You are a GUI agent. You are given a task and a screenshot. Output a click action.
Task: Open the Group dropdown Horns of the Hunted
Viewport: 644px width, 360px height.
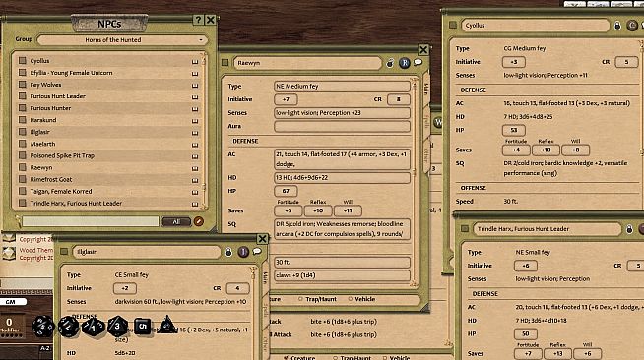point(122,40)
